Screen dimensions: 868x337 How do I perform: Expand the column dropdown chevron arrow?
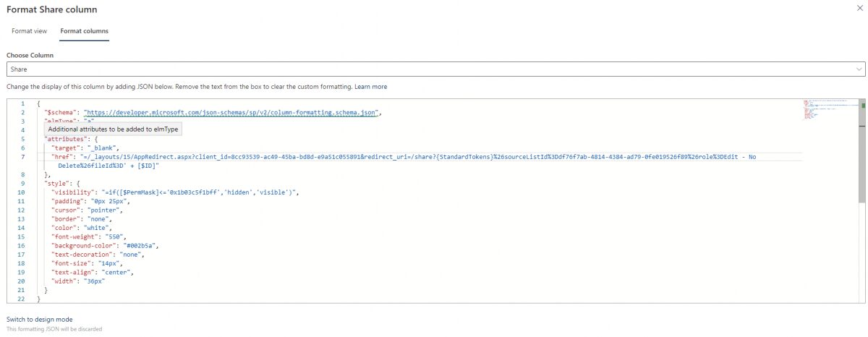[858, 69]
